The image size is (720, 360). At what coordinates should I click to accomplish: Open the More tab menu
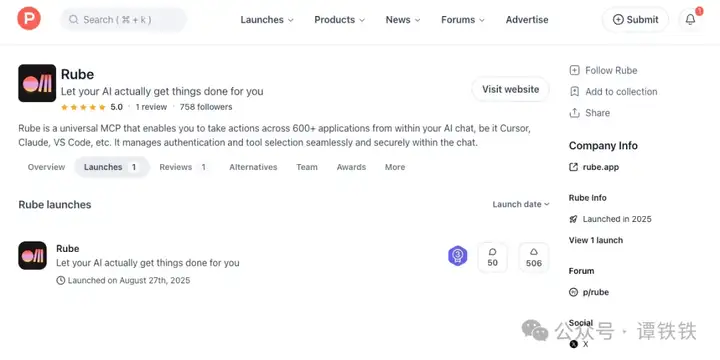(x=395, y=167)
